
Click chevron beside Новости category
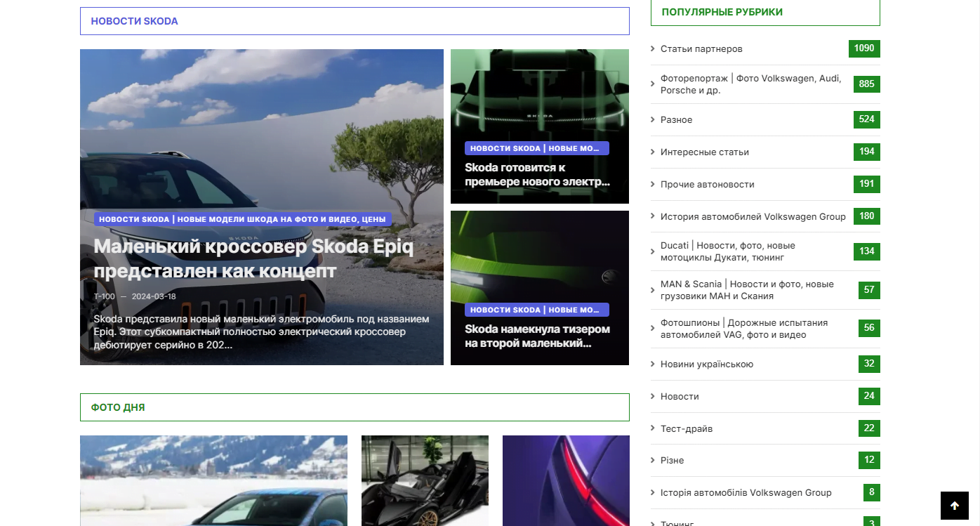653,397
